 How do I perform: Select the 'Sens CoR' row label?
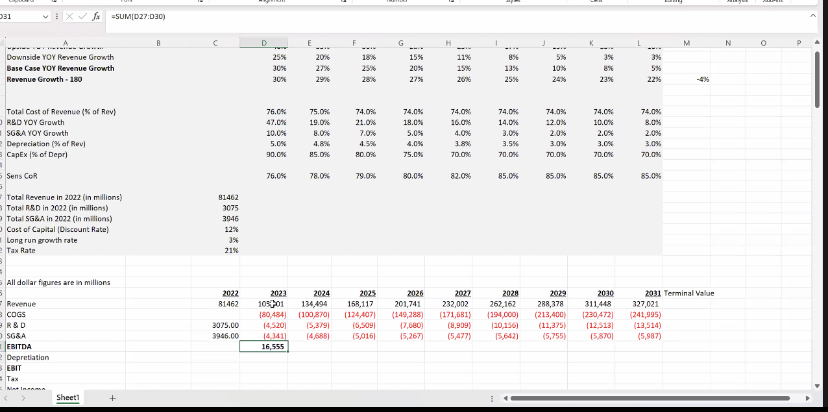point(22,176)
